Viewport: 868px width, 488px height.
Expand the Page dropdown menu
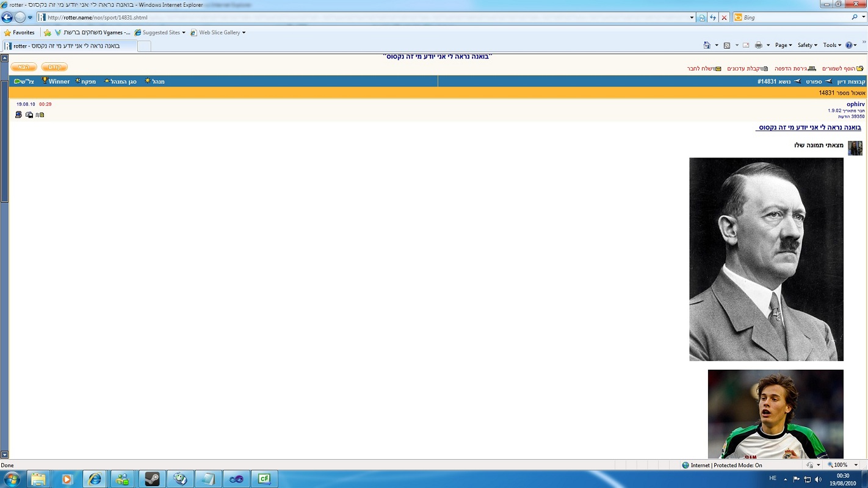783,45
